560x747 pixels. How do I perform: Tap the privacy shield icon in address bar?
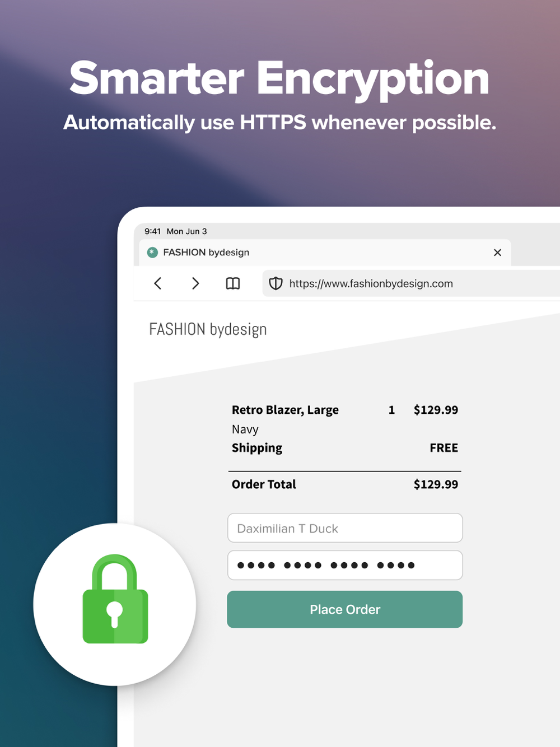pyautogui.click(x=276, y=283)
